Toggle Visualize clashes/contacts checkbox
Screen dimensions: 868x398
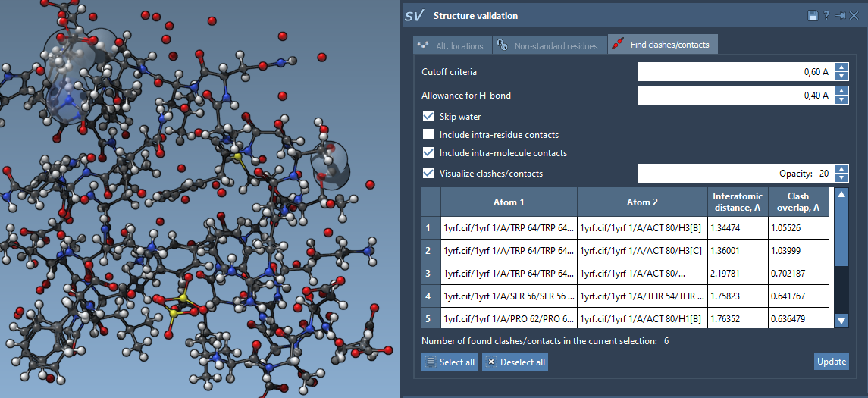tap(429, 174)
